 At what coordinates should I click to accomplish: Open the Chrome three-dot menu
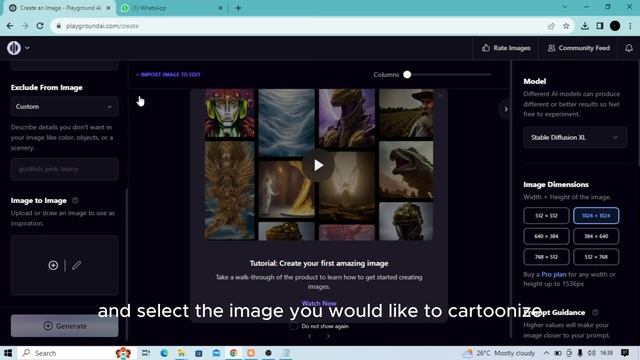[x=630, y=26]
